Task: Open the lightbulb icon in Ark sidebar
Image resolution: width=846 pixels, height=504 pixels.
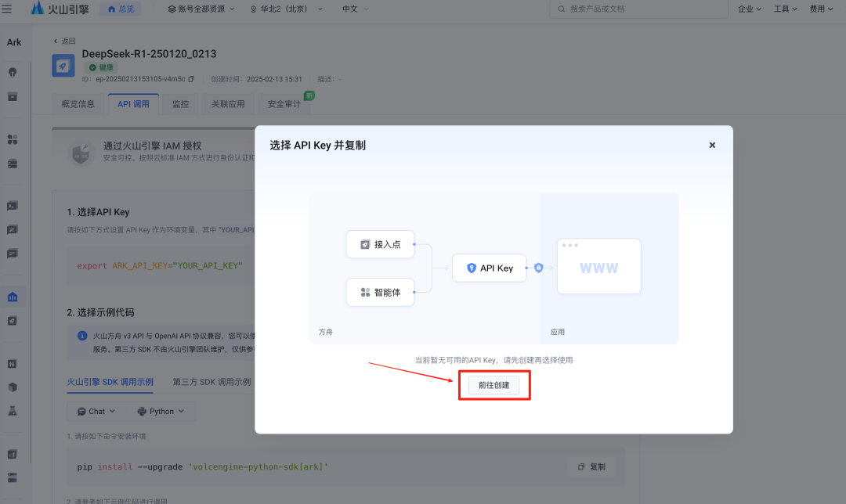Action: (13, 72)
